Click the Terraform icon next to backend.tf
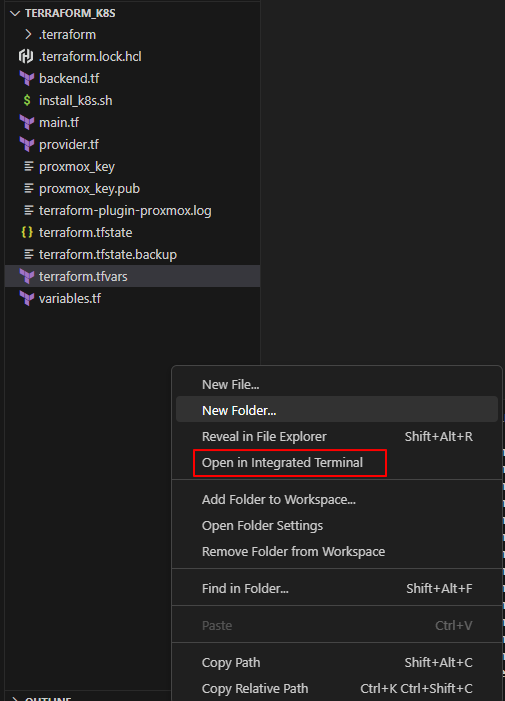The width and height of the screenshot is (505, 701). (x=27, y=79)
